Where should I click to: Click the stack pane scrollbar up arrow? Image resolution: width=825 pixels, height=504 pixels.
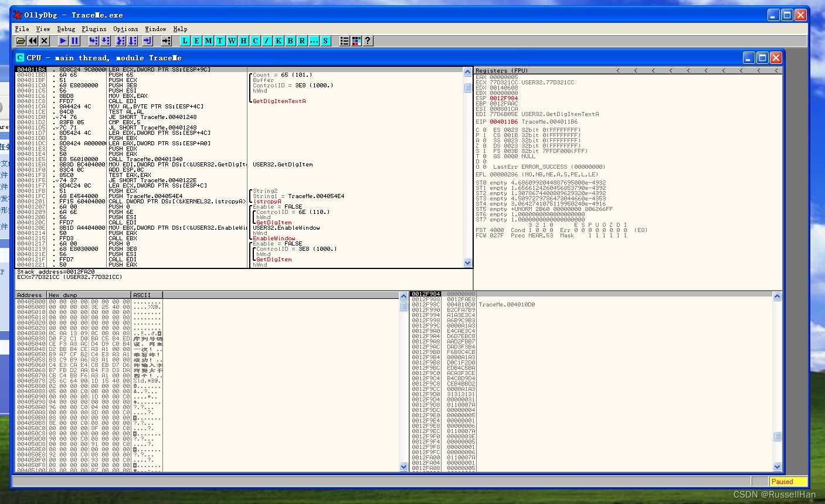pos(777,297)
